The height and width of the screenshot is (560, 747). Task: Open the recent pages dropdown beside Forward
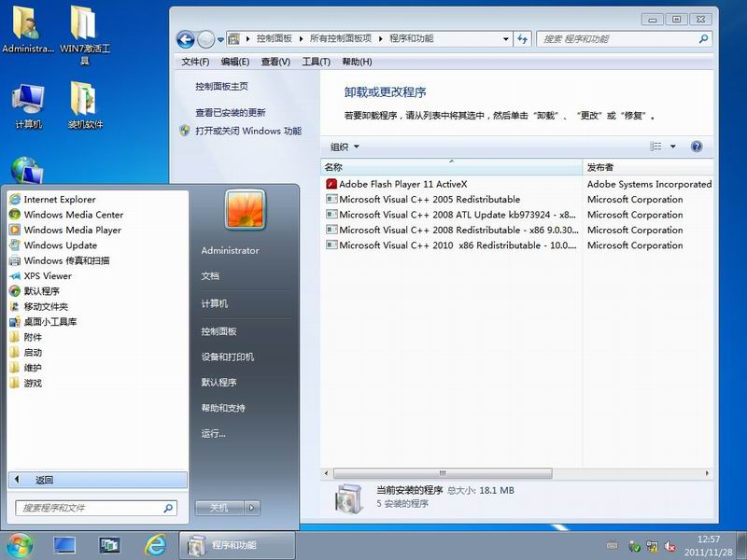[x=220, y=39]
